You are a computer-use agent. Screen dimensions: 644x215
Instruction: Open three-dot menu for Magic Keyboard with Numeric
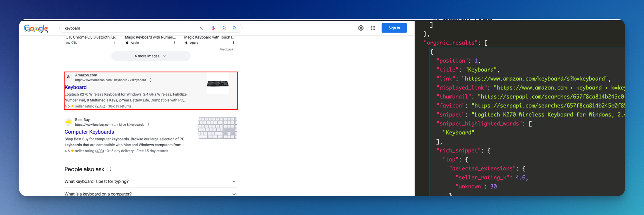tap(174, 42)
